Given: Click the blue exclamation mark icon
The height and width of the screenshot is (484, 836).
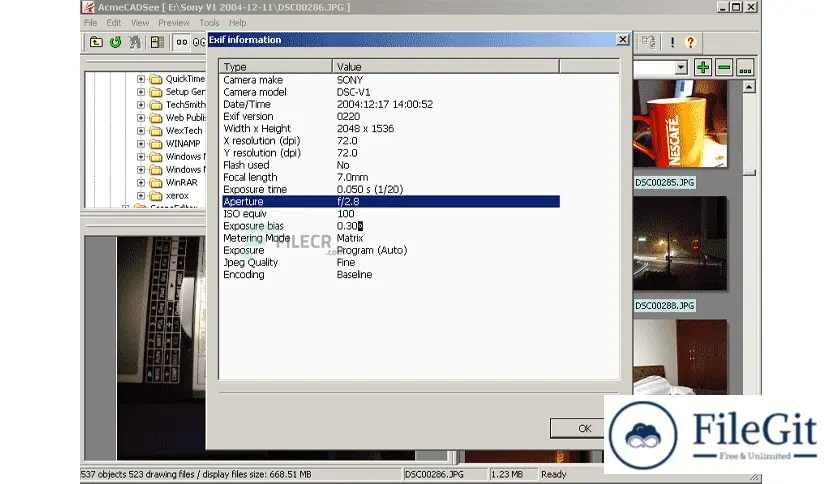Looking at the screenshot, I should [672, 42].
